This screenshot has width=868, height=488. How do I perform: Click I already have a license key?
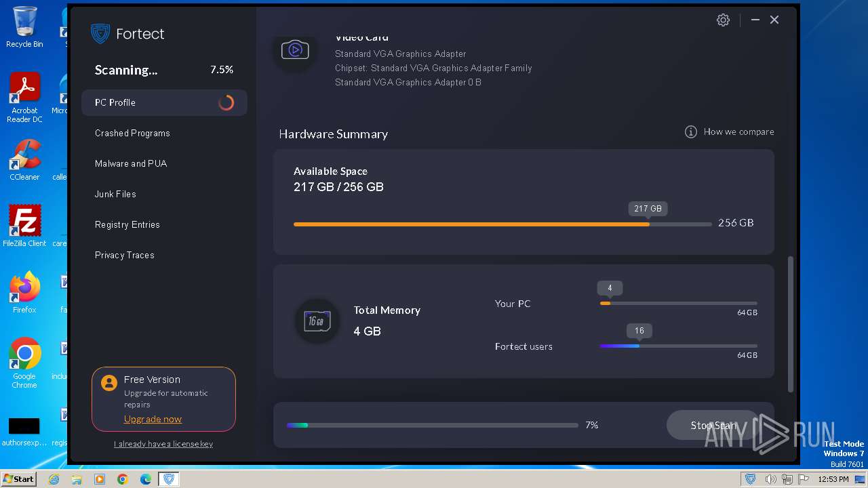coord(163,444)
